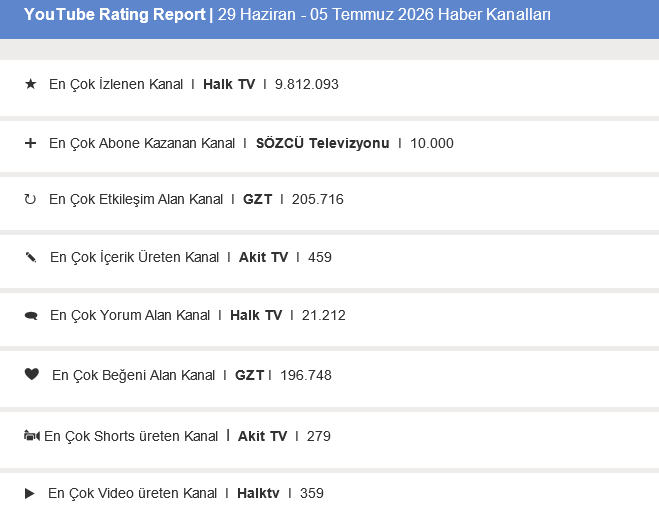Select Akit TV in İçerik Üreten row
Image resolution: width=659 pixels, height=517 pixels.
coord(264,257)
